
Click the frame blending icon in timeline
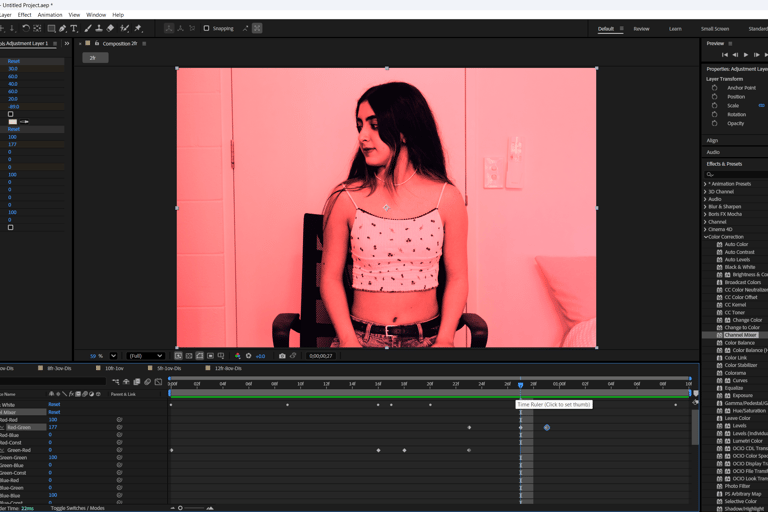tap(137, 382)
